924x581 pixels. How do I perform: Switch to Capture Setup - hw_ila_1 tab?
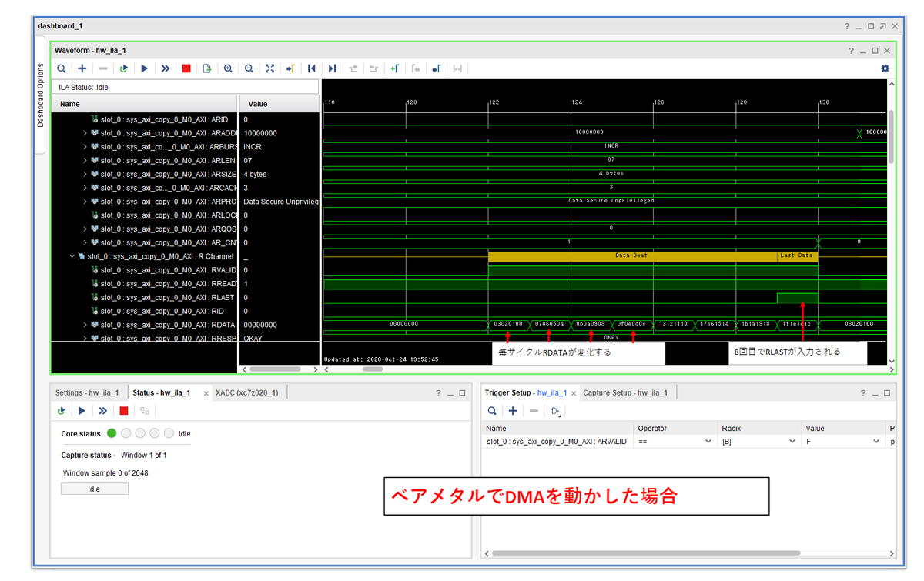[x=626, y=392]
